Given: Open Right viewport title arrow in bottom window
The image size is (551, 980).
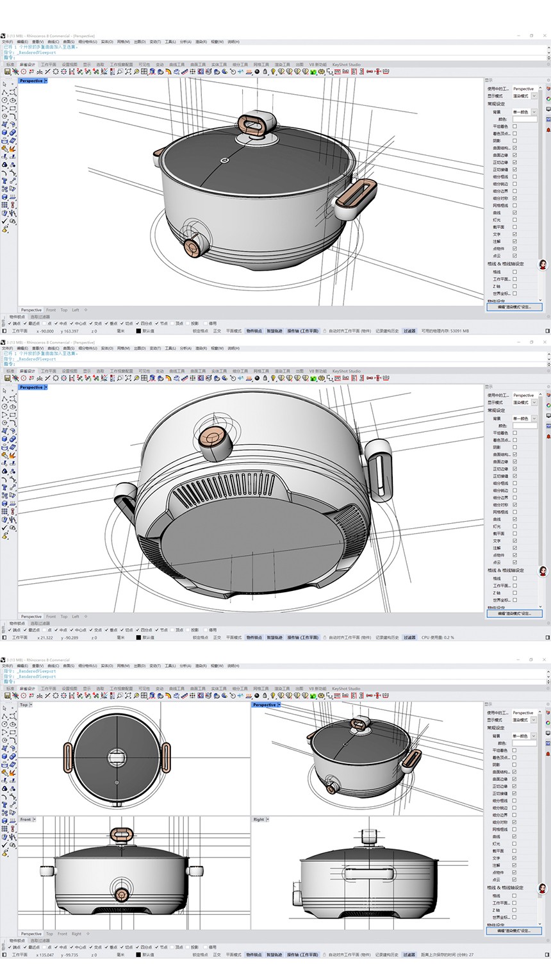Looking at the screenshot, I should point(267,819).
